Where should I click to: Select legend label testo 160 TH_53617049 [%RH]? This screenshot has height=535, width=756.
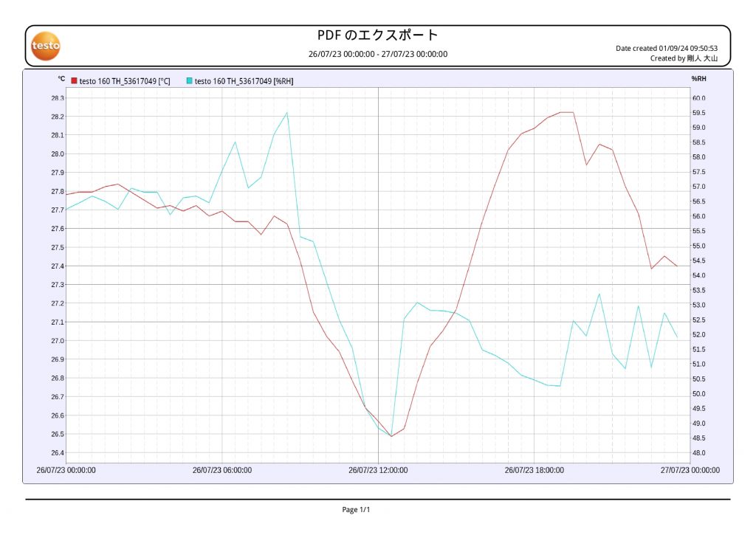coord(244,81)
